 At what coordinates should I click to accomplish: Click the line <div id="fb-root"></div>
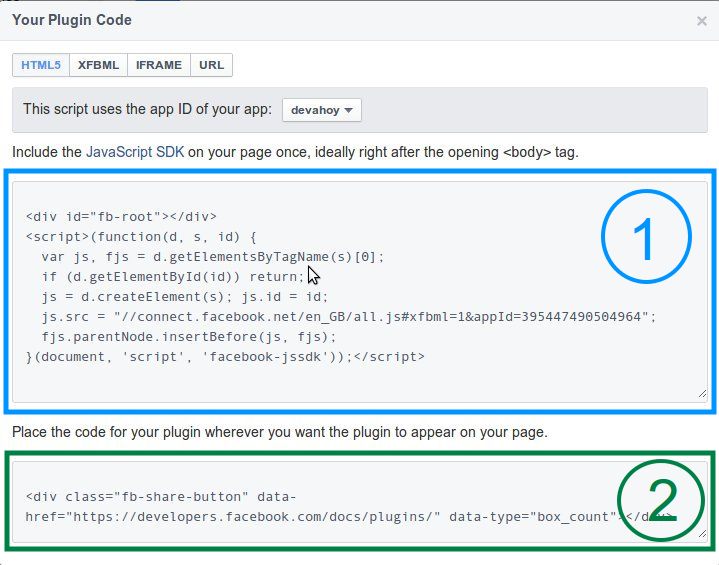121,216
